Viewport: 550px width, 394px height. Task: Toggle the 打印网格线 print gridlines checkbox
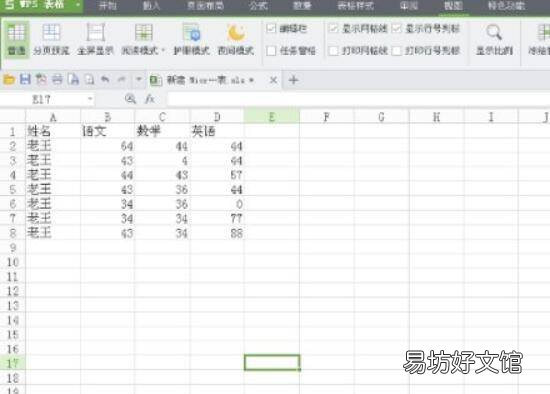coord(333,51)
